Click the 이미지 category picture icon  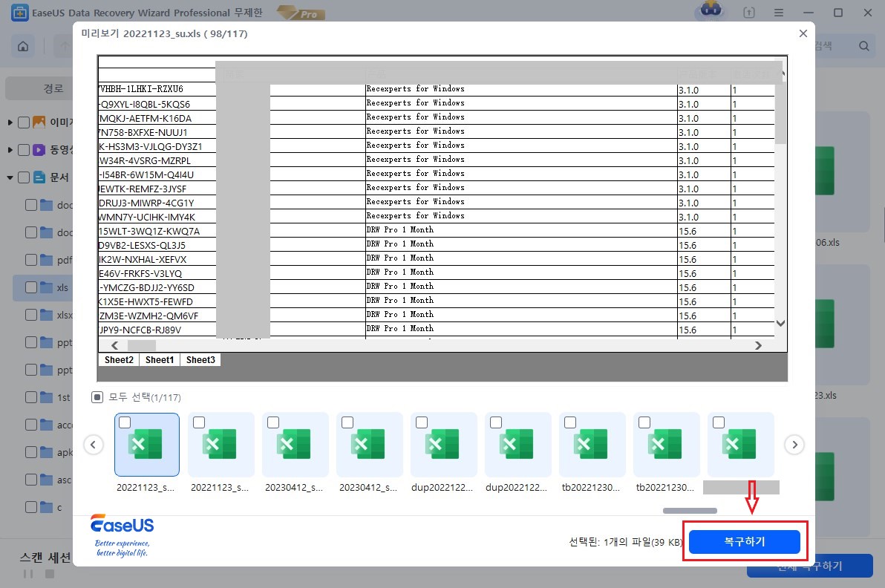39,122
